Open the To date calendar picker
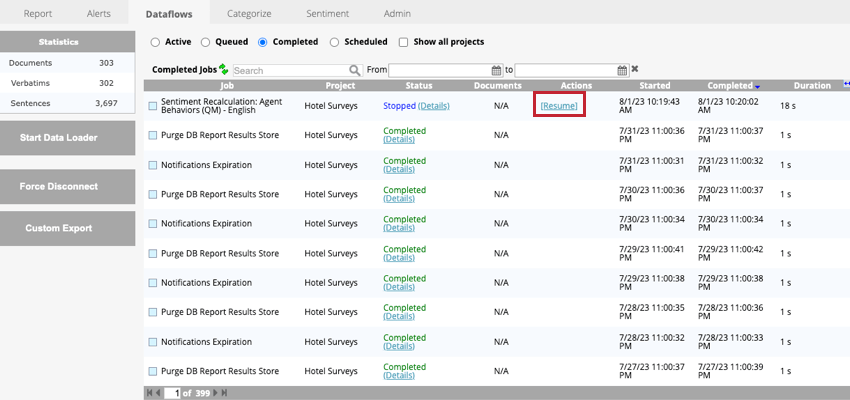 [x=621, y=70]
